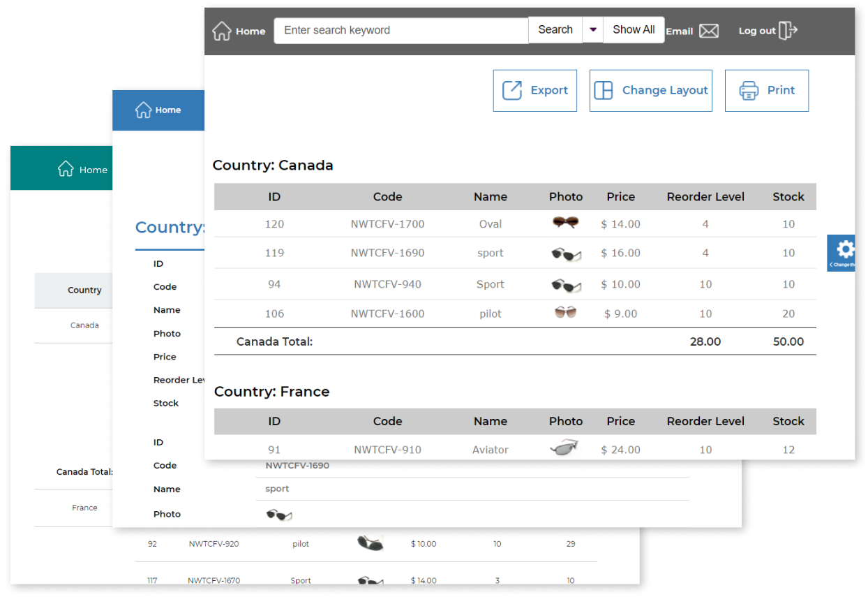Select the Change theme link under the gear
Image resolution: width=868 pixels, height=597 pixels.
[x=842, y=266]
